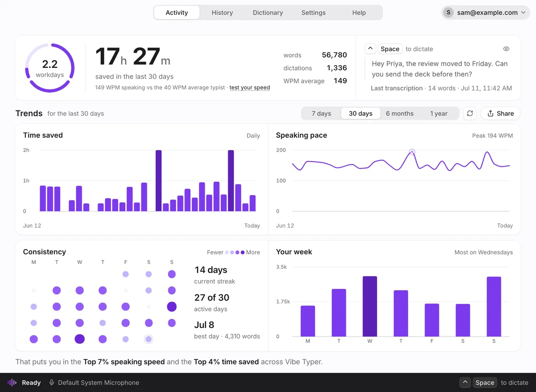This screenshot has height=392, width=536.
Task: Click the words count "56,780"
Action: pyautogui.click(x=335, y=55)
